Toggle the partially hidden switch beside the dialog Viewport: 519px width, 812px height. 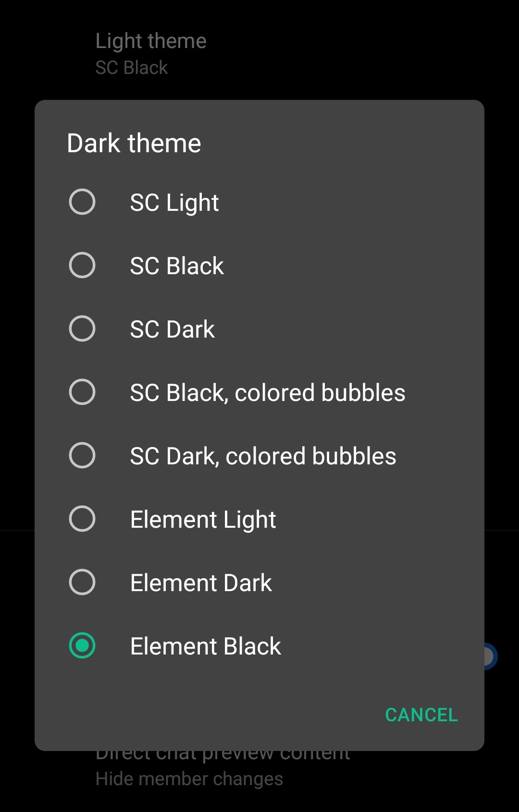pyautogui.click(x=490, y=656)
